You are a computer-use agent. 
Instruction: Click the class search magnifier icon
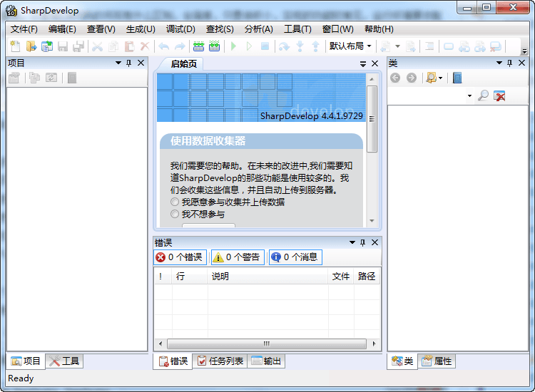tap(484, 96)
